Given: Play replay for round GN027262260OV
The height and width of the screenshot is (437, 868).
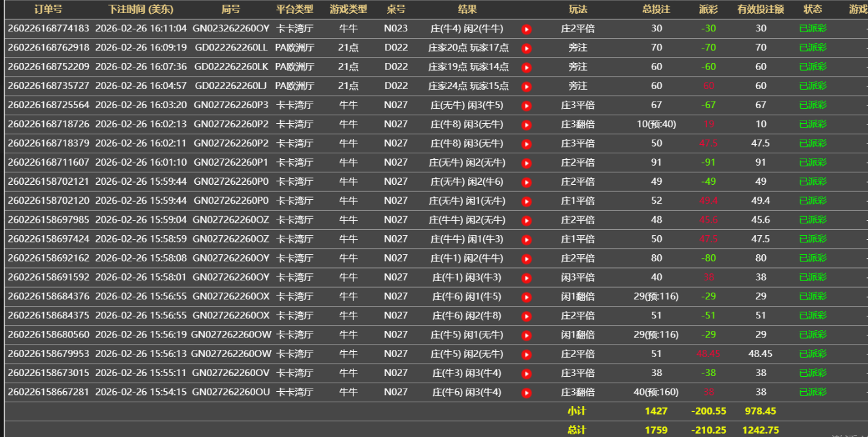Looking at the screenshot, I should point(526,373).
